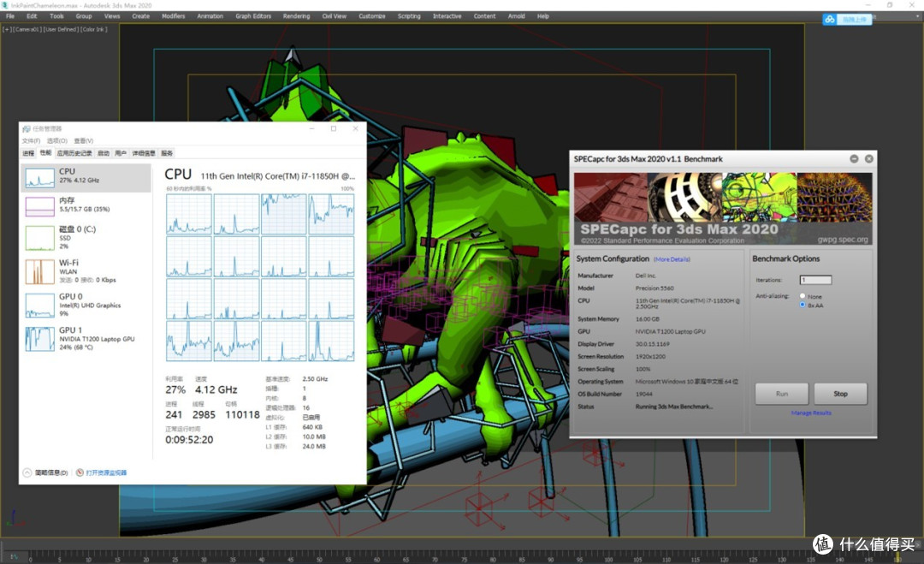This screenshot has height=564, width=924.
Task: Open the Content menu
Action: click(x=484, y=16)
